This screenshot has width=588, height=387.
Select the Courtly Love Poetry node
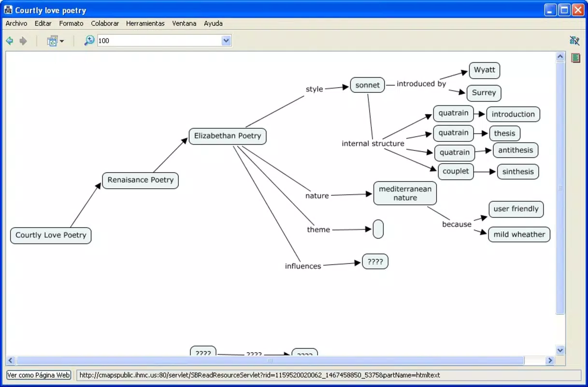51,236
